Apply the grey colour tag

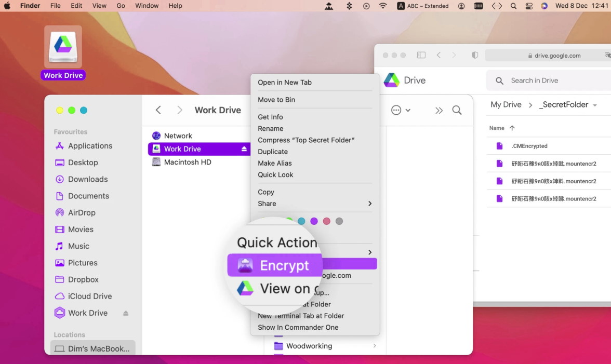click(x=339, y=221)
